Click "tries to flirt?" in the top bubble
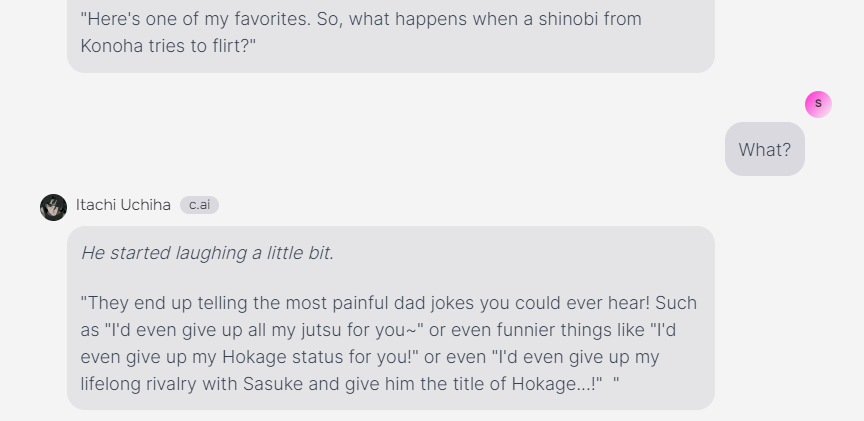The height and width of the screenshot is (421, 864). 205,46
